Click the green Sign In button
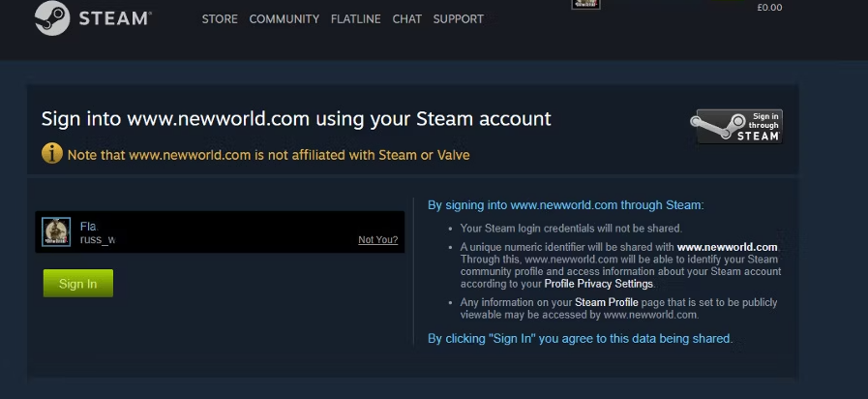868x399 pixels. [x=78, y=283]
